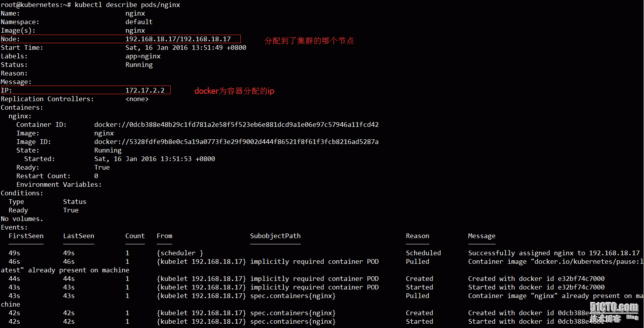
Task: Click message 'Created with docker id e32bf74c7000'
Action: click(x=536, y=279)
